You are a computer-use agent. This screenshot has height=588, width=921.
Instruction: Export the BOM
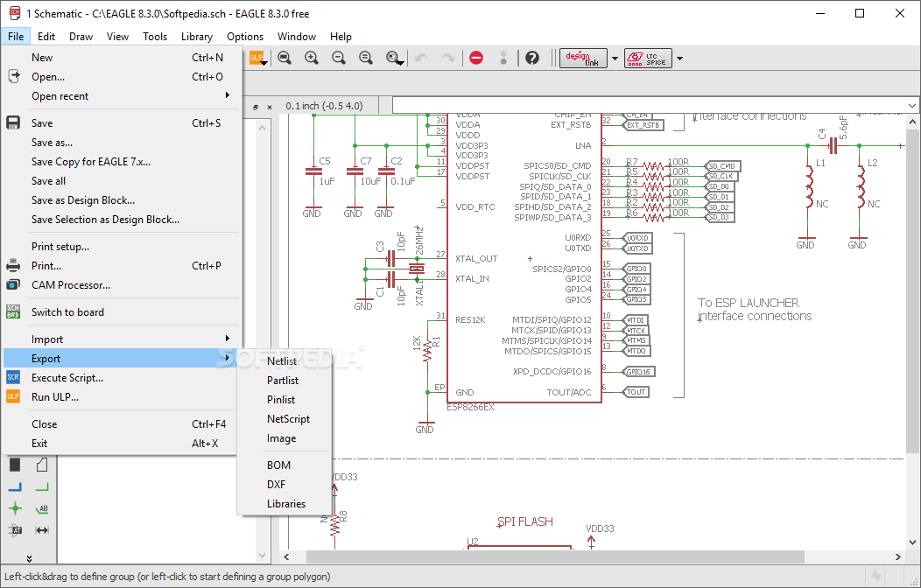tap(285, 465)
